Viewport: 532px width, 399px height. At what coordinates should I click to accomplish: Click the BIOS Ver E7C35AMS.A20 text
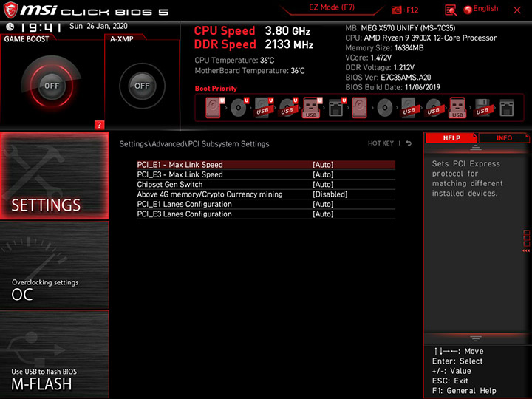click(388, 78)
